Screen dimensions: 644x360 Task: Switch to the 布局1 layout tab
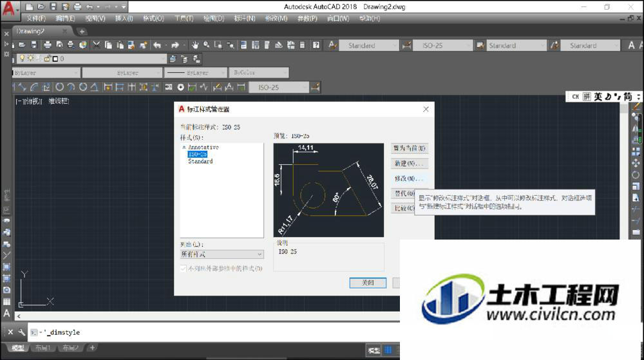coord(43,348)
